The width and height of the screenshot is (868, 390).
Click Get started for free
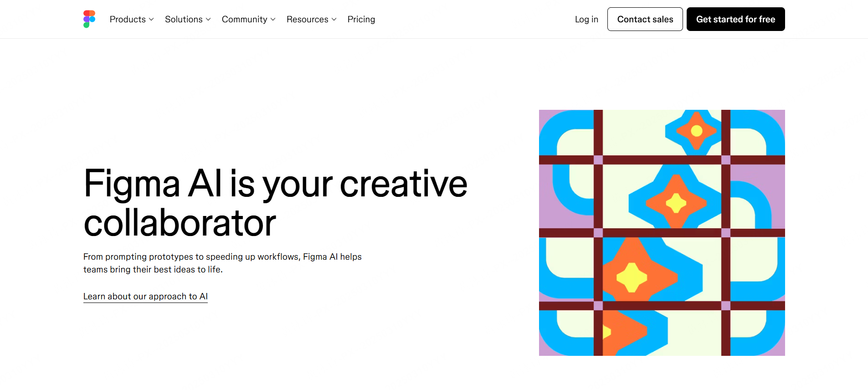735,19
